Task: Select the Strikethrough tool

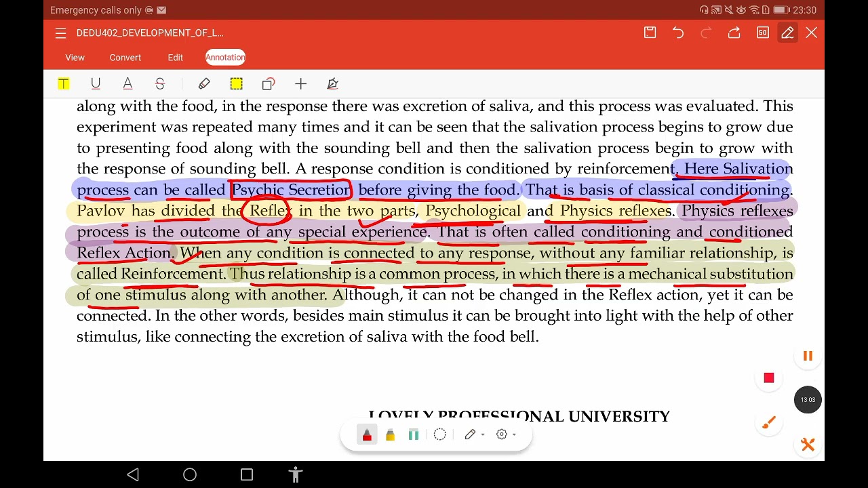Action: pos(160,84)
